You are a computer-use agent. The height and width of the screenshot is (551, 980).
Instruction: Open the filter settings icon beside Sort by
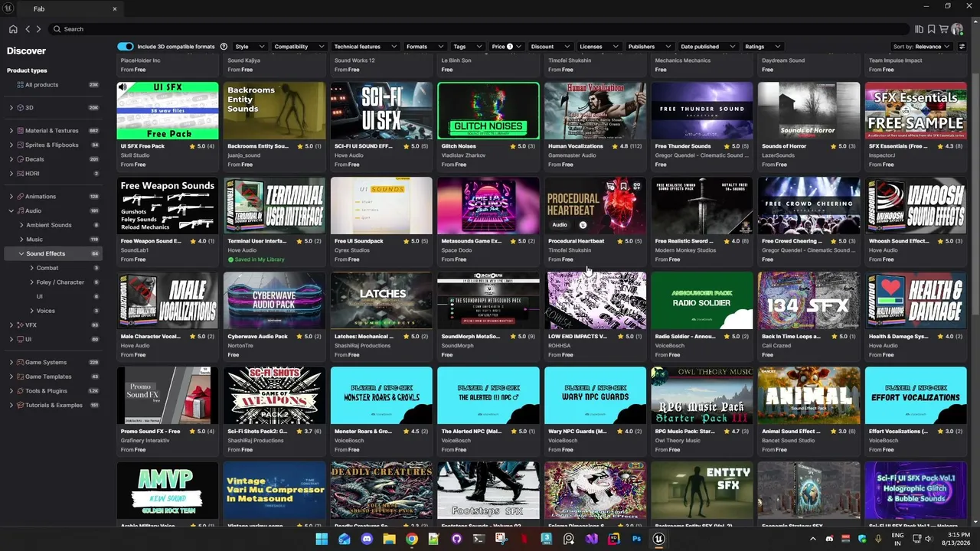tap(962, 47)
